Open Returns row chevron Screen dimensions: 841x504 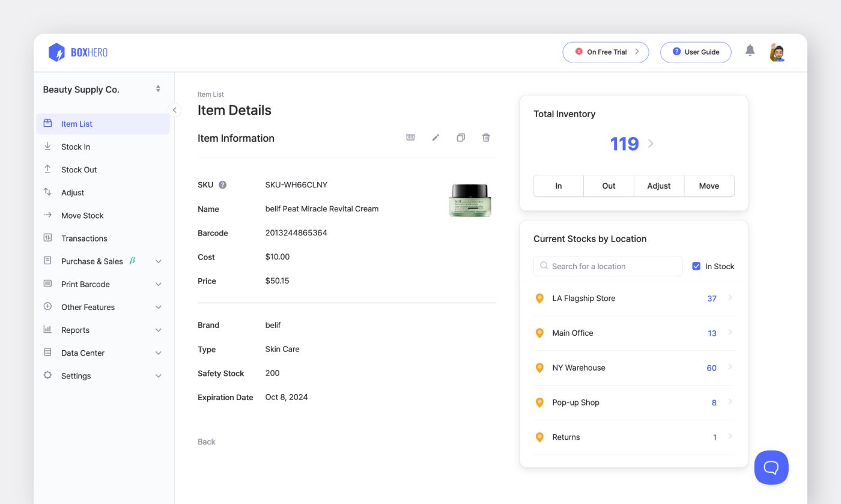730,437
